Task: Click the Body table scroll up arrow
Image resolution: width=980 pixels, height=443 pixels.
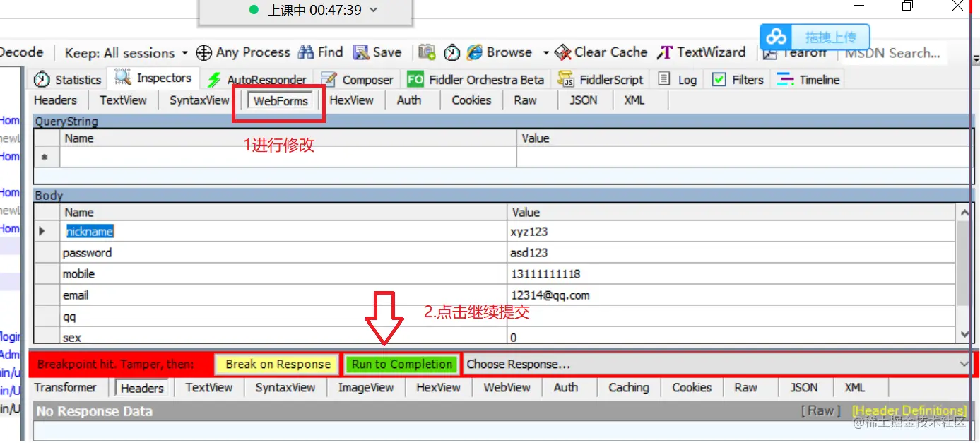Action: [x=964, y=211]
